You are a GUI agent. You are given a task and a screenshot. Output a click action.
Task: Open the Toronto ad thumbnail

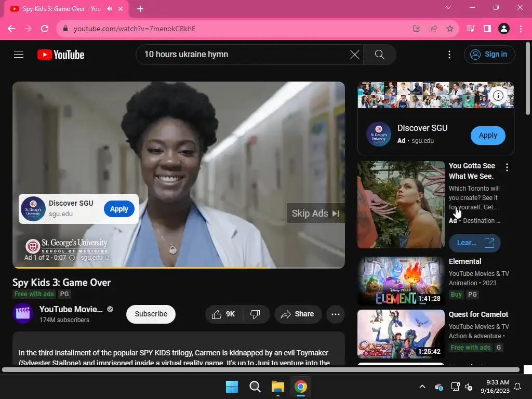pyautogui.click(x=401, y=205)
